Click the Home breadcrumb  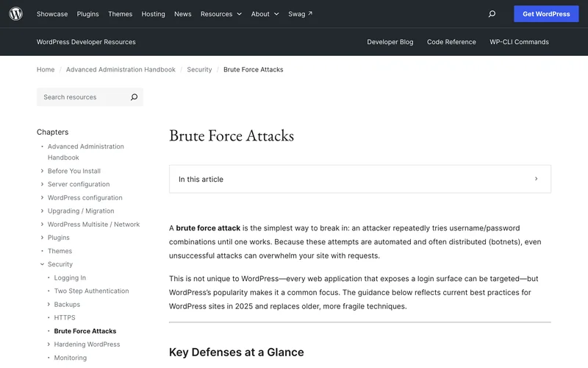(46, 69)
